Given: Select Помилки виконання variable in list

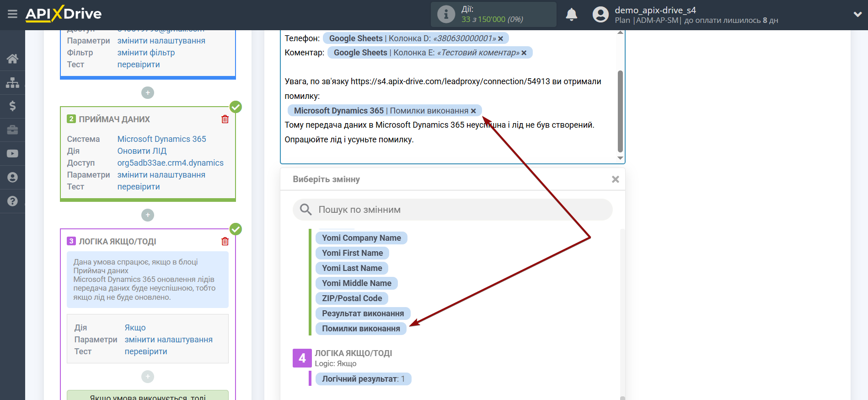Looking at the screenshot, I should pos(361,329).
